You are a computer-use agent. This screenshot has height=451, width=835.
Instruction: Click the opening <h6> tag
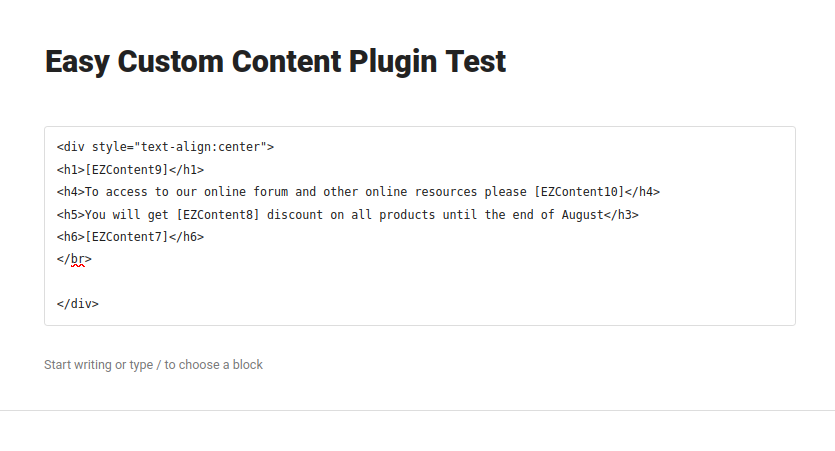tap(71, 237)
